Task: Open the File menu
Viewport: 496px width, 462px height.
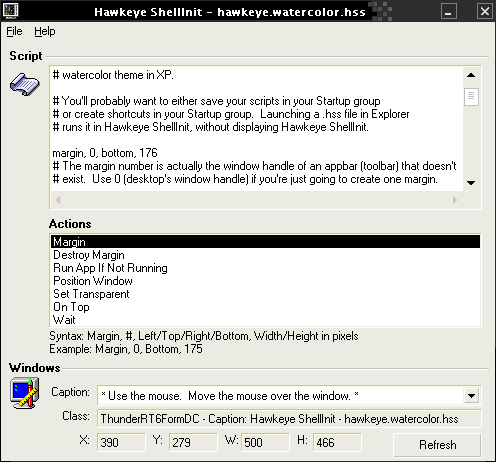Action: coord(14,31)
